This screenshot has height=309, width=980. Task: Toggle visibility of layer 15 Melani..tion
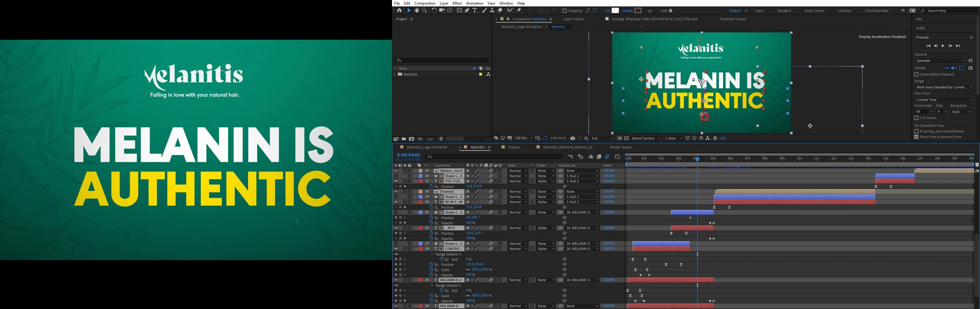[396, 171]
